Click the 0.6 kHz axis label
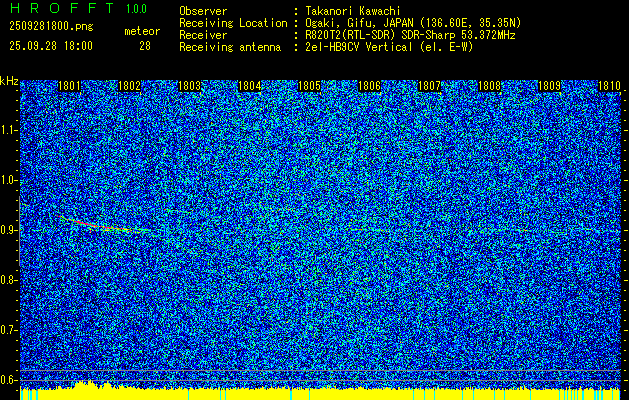 coord(8,380)
